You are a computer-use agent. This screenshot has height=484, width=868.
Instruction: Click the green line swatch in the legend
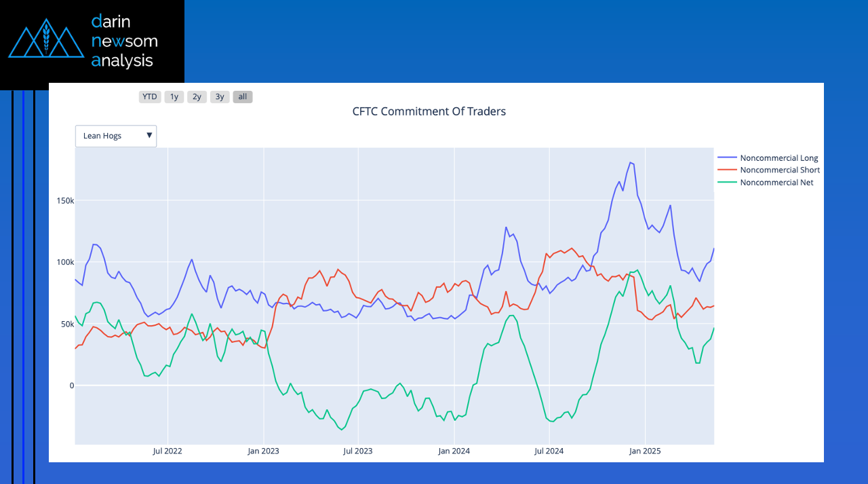pyautogui.click(x=727, y=183)
